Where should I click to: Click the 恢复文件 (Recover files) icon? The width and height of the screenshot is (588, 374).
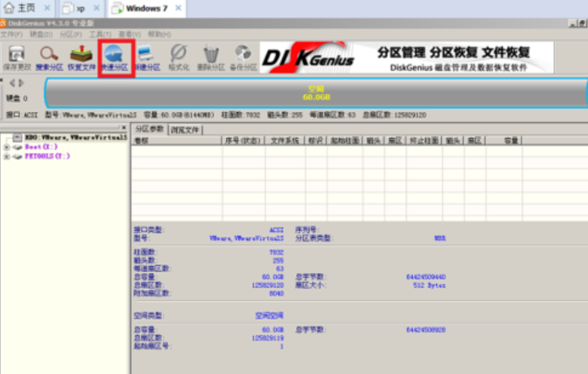click(x=82, y=54)
